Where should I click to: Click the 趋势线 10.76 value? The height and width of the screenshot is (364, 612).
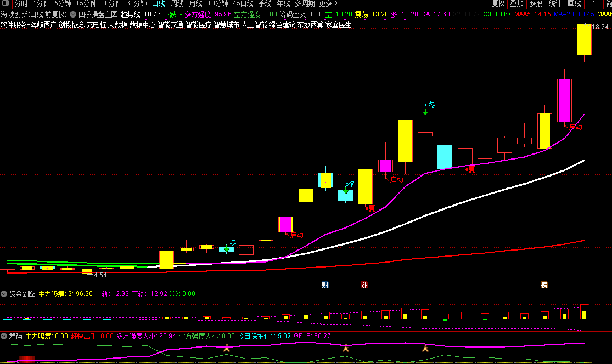[x=141, y=14]
